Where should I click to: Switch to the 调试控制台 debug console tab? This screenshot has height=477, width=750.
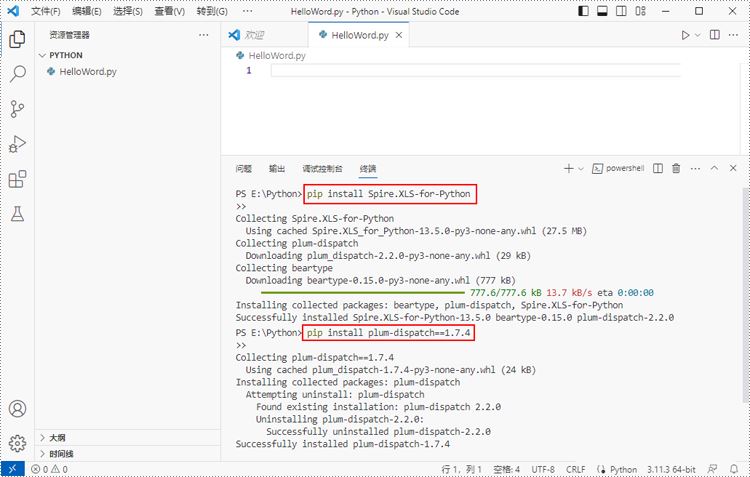point(322,168)
